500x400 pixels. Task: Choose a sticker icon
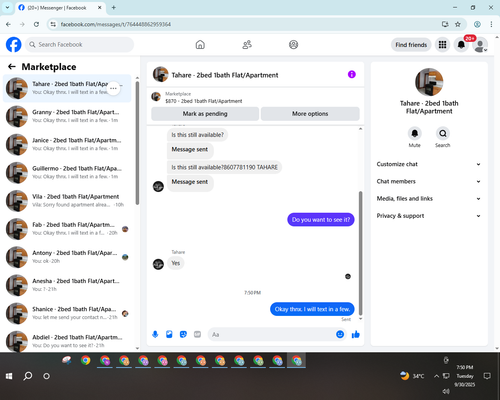click(183, 334)
